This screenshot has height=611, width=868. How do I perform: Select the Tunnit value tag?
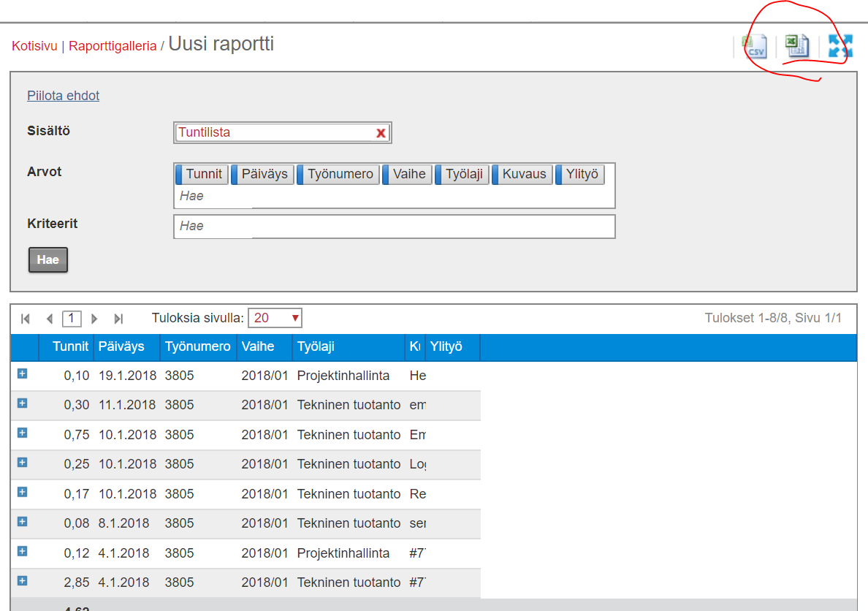pos(202,174)
